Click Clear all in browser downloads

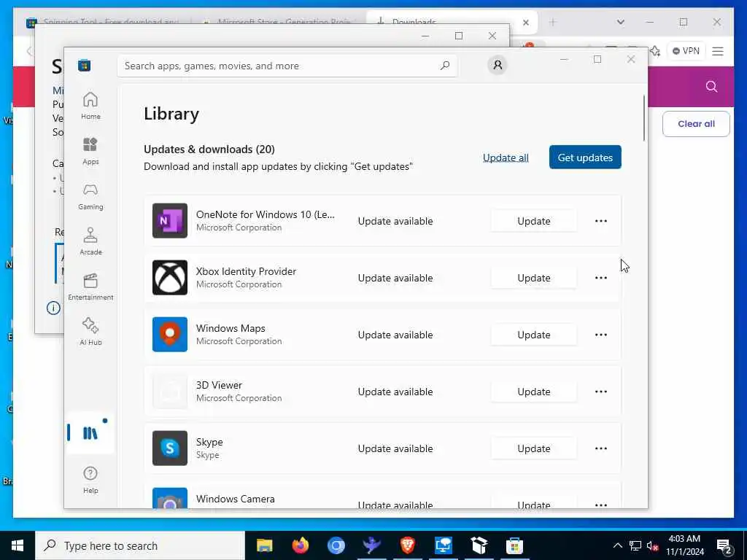point(696,124)
